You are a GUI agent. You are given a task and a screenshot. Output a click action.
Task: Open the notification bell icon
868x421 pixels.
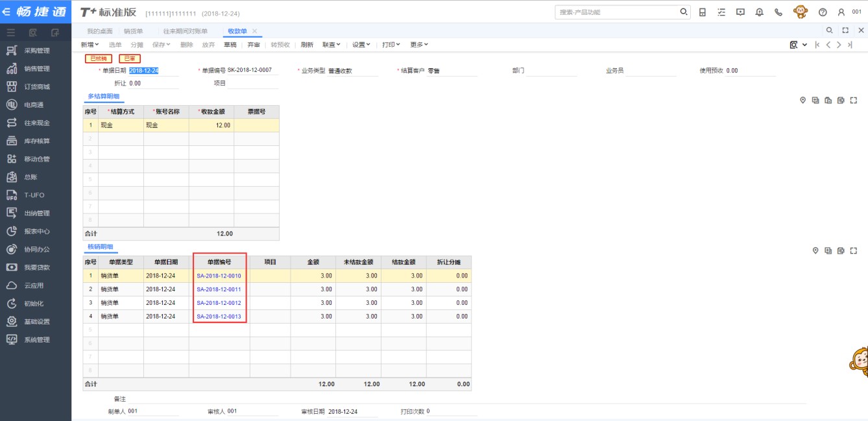click(x=759, y=12)
